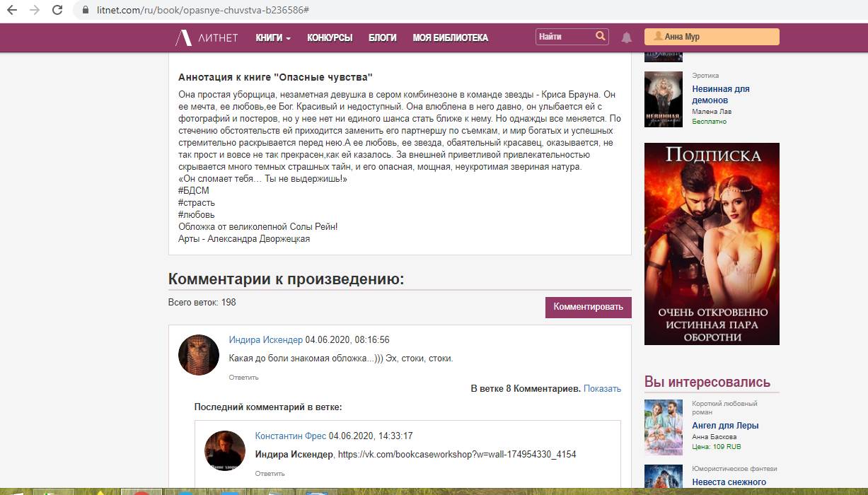Viewport: 868px width, 495px height.
Task: Open notifications bell icon
Action: coord(626,37)
